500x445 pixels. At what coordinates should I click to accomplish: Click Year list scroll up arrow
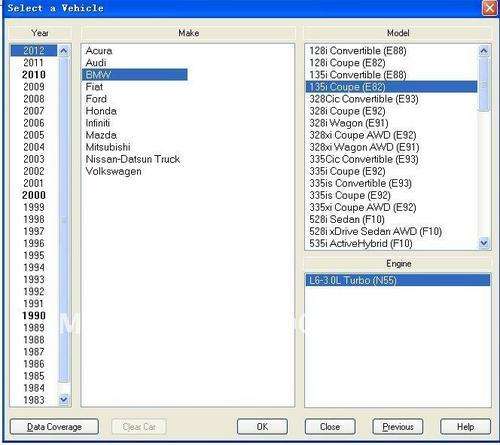pyautogui.click(x=64, y=51)
